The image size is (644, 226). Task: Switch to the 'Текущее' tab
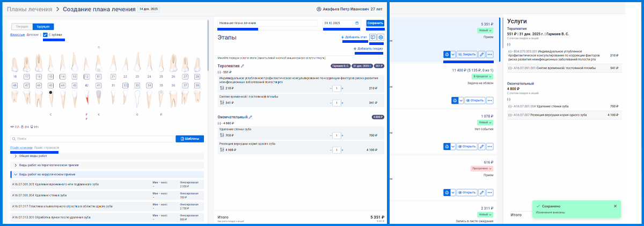[22, 26]
